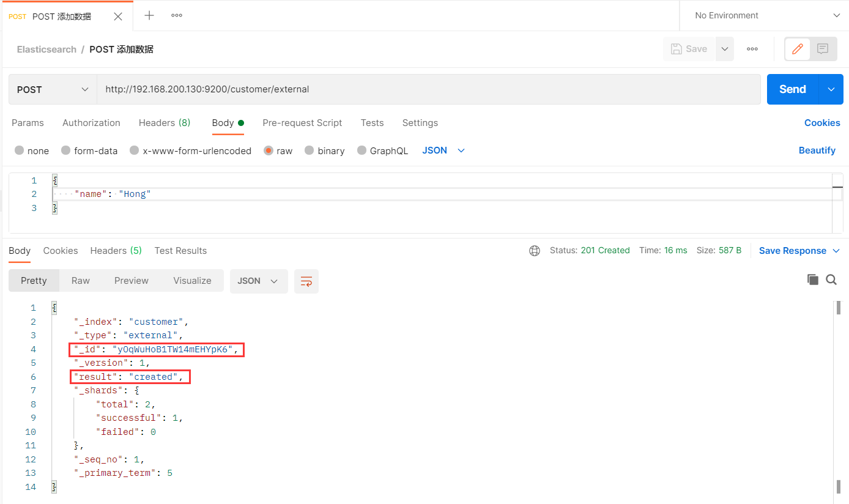Open the Cookies link at top right
The height and width of the screenshot is (504, 849).
point(822,123)
